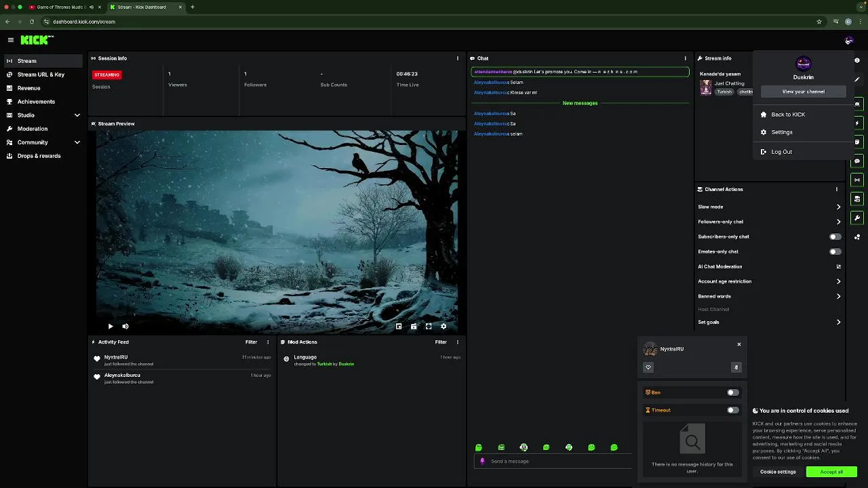868x488 pixels.
Task: Click Accept all cookies button
Action: (x=831, y=472)
